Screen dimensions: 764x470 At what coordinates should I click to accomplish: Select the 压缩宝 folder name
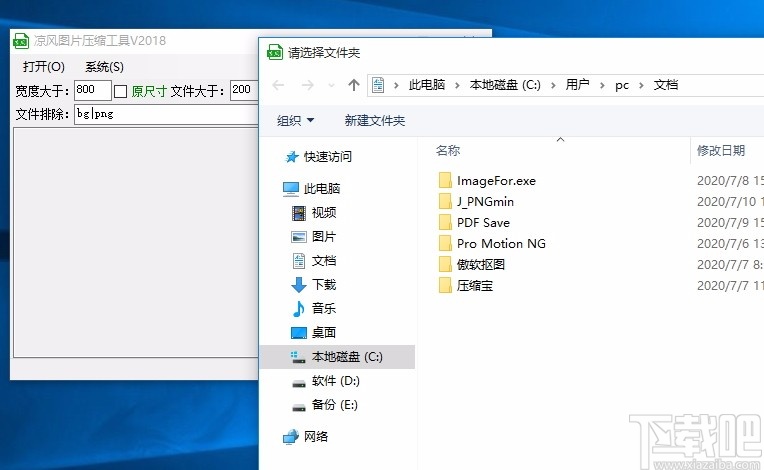click(475, 285)
